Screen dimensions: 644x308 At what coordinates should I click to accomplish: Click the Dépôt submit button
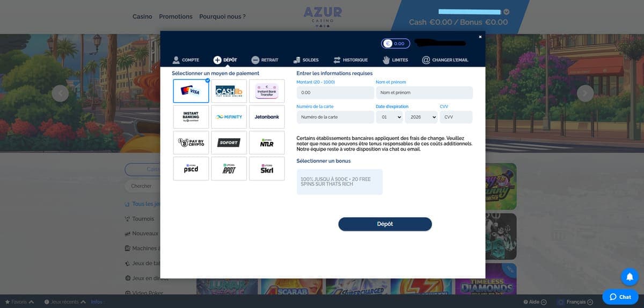click(385, 224)
